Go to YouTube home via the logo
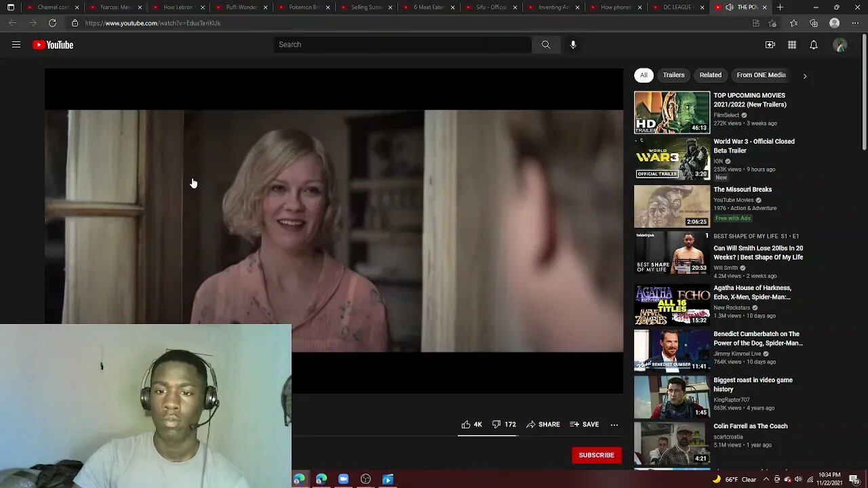 (x=53, y=45)
